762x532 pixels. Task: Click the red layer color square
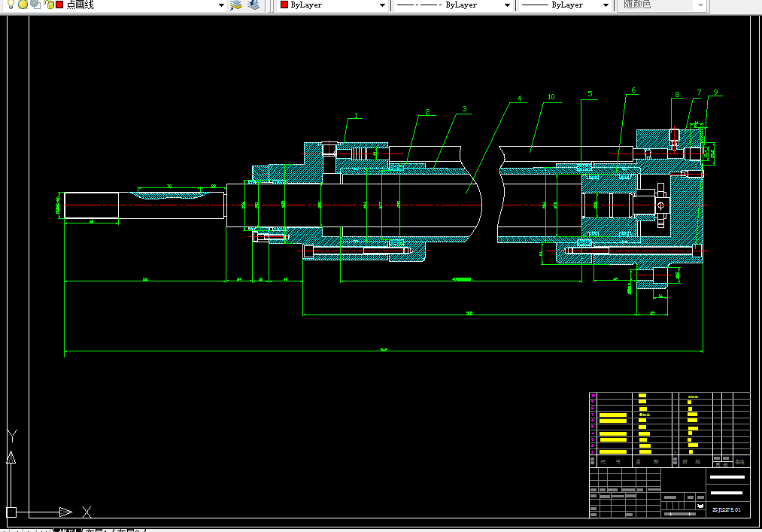click(x=59, y=5)
